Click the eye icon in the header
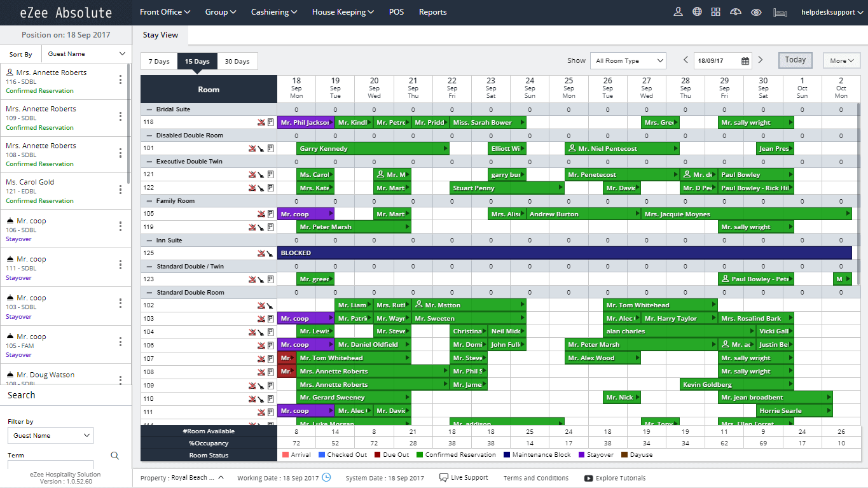Screen dimensions: 868x488 coord(756,11)
